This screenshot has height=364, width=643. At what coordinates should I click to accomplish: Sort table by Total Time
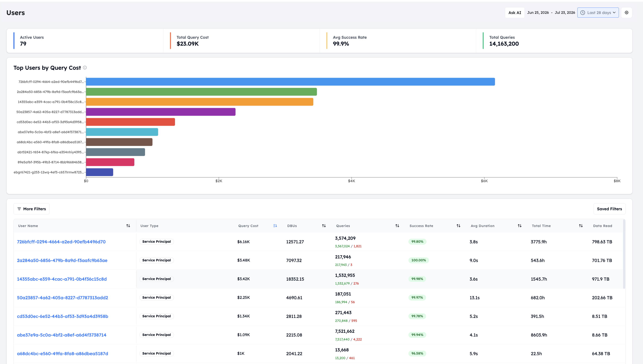coord(581,226)
